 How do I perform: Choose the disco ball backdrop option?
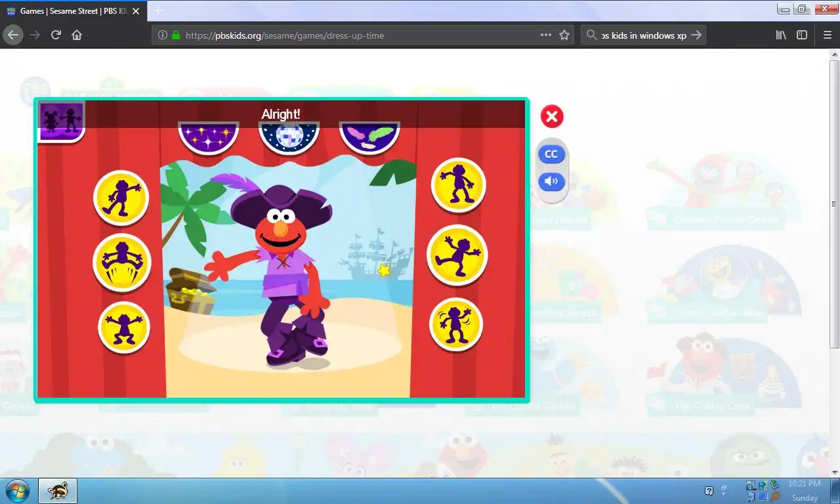[x=289, y=138]
